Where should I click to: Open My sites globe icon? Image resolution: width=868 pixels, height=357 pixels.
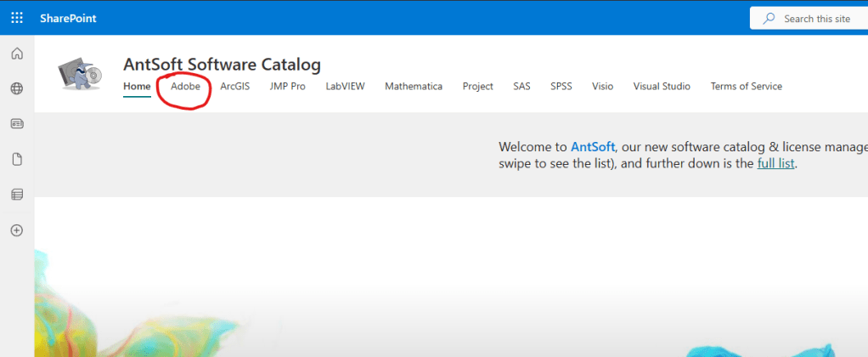pyautogui.click(x=17, y=88)
